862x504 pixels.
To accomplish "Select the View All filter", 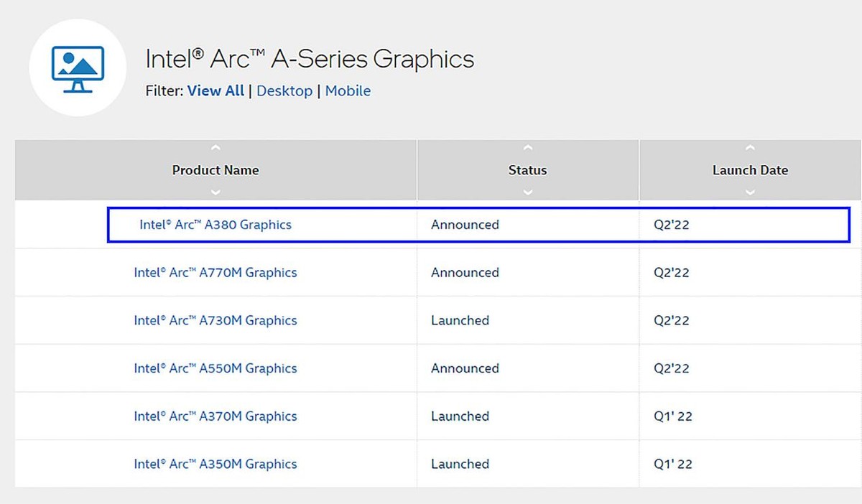I will (215, 91).
